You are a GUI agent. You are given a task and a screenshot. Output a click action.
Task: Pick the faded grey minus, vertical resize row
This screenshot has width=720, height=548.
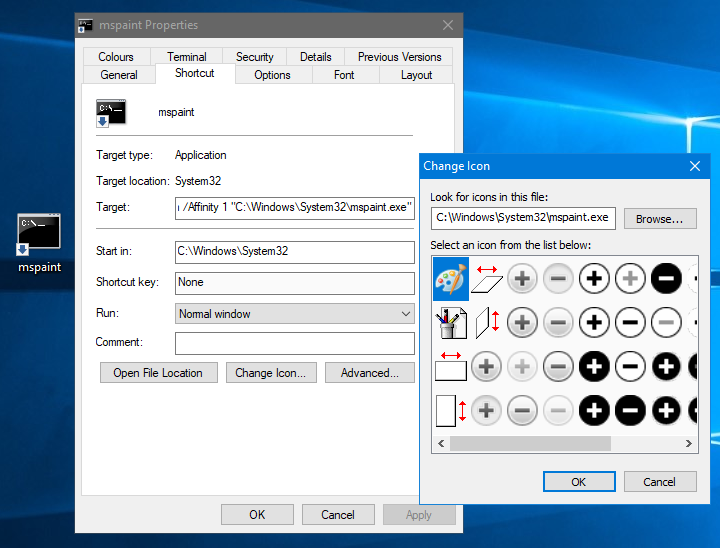point(558,411)
